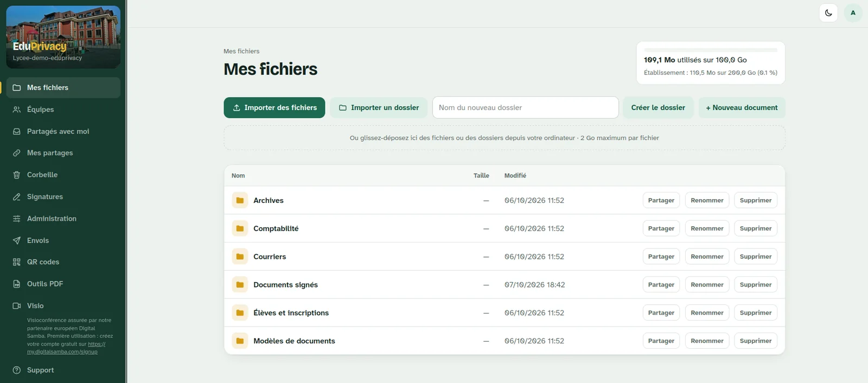Click the 07/10/2026 18:42 modified date
This screenshot has width=868, height=383.
[535, 285]
